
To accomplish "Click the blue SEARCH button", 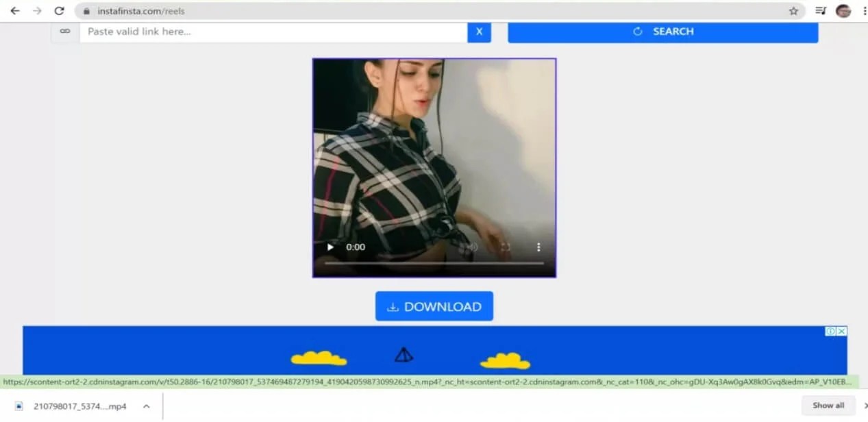I will click(662, 32).
